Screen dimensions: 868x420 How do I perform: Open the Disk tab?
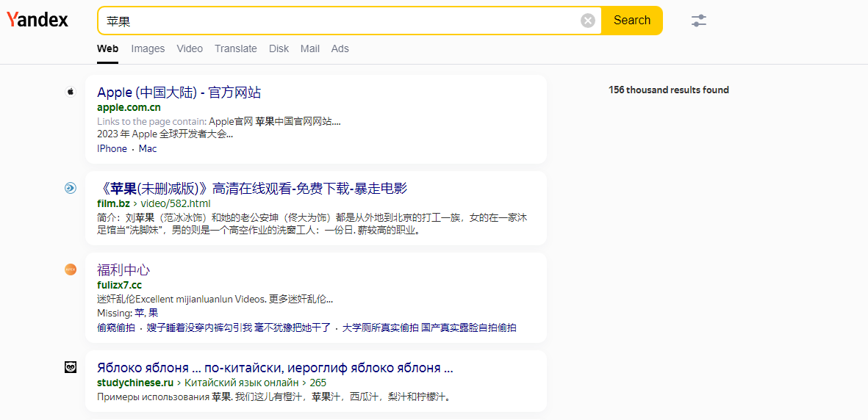tap(279, 48)
